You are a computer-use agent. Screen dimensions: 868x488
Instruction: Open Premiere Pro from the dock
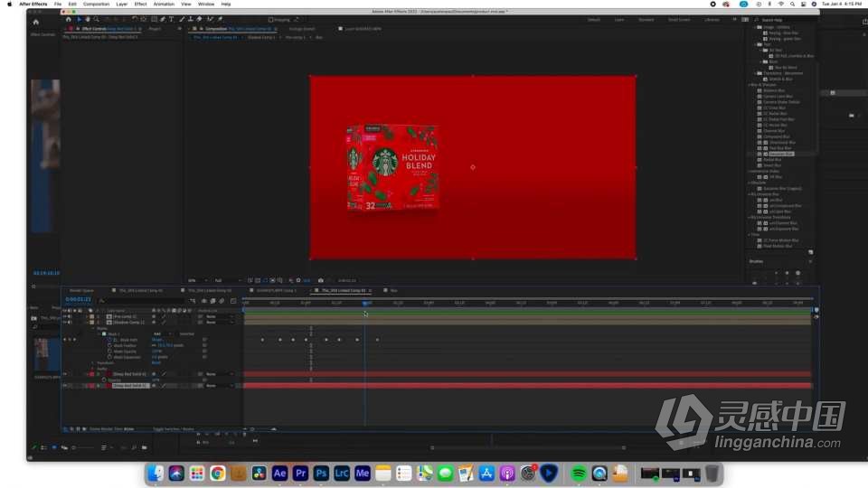point(300,473)
